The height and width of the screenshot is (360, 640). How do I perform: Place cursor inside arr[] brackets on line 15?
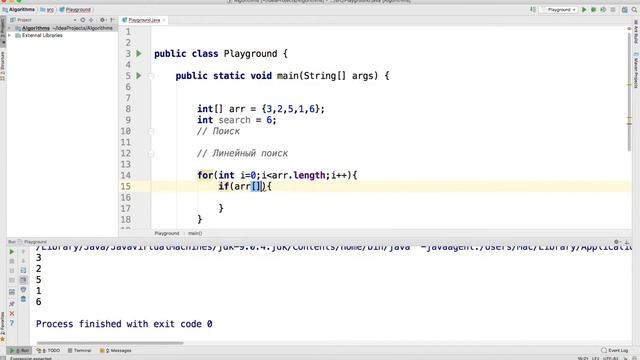pyautogui.click(x=256, y=187)
